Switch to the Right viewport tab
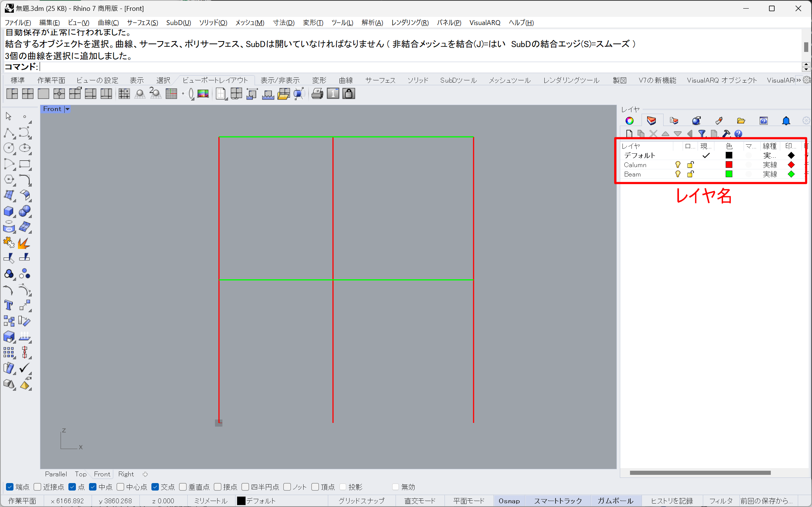 pos(126,474)
